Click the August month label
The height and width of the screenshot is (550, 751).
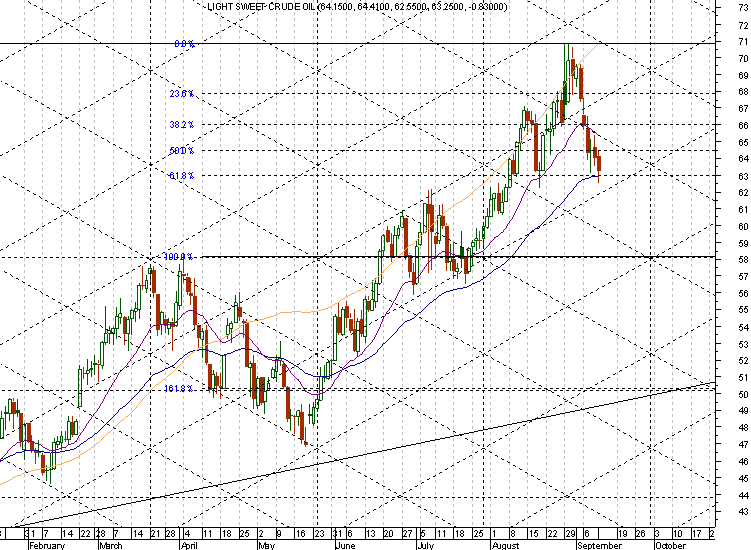(505, 546)
